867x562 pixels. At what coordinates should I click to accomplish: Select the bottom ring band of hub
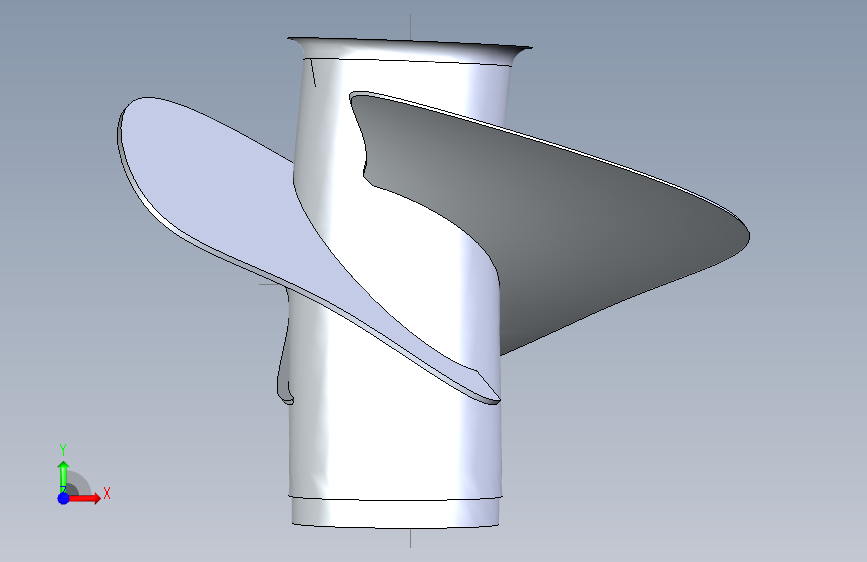(396, 512)
